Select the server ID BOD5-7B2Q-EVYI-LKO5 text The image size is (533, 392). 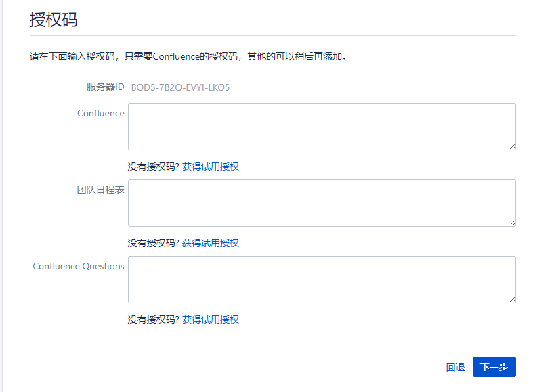click(181, 87)
